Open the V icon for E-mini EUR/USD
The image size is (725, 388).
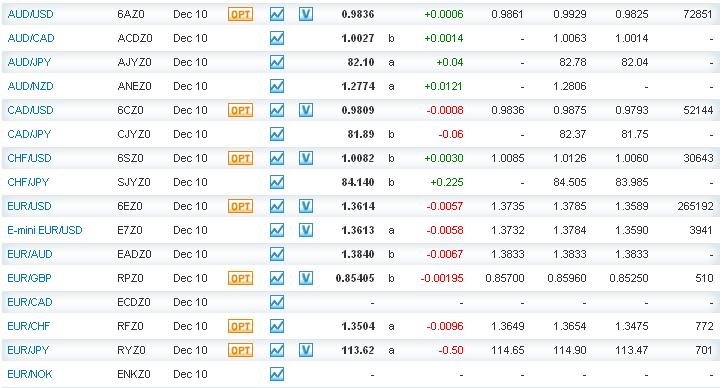(x=306, y=230)
